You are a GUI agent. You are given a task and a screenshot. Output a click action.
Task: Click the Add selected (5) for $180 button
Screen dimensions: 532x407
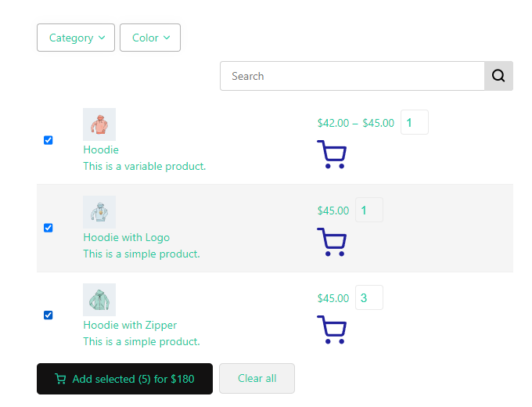click(125, 379)
